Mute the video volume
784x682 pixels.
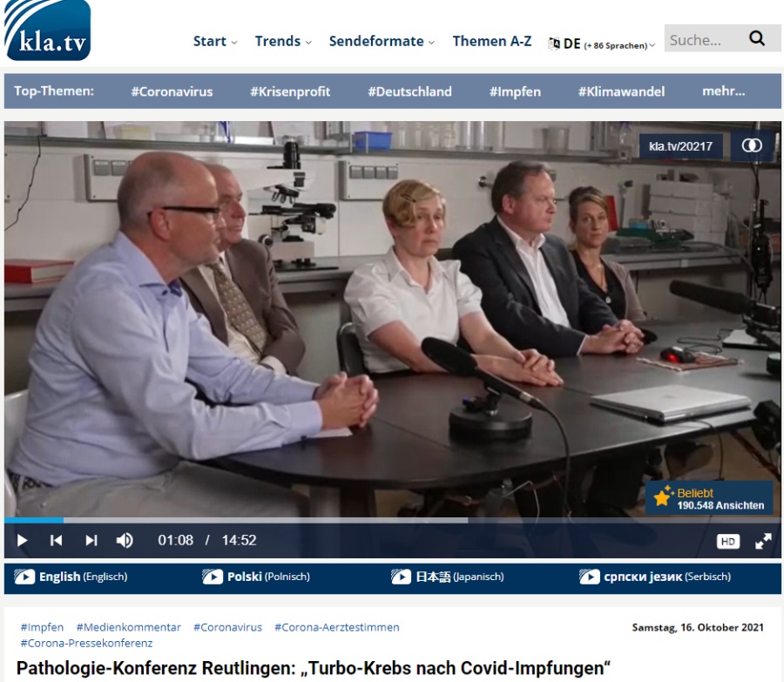[x=125, y=540]
